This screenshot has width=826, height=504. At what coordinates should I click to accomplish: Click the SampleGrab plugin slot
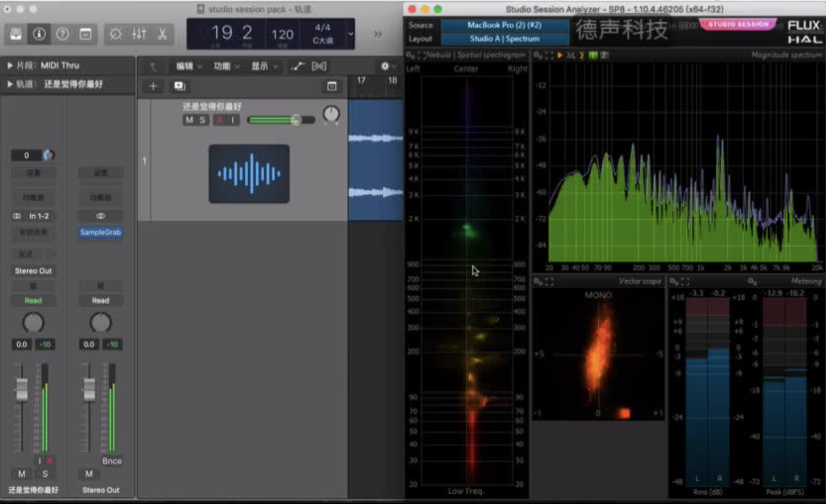pos(101,233)
